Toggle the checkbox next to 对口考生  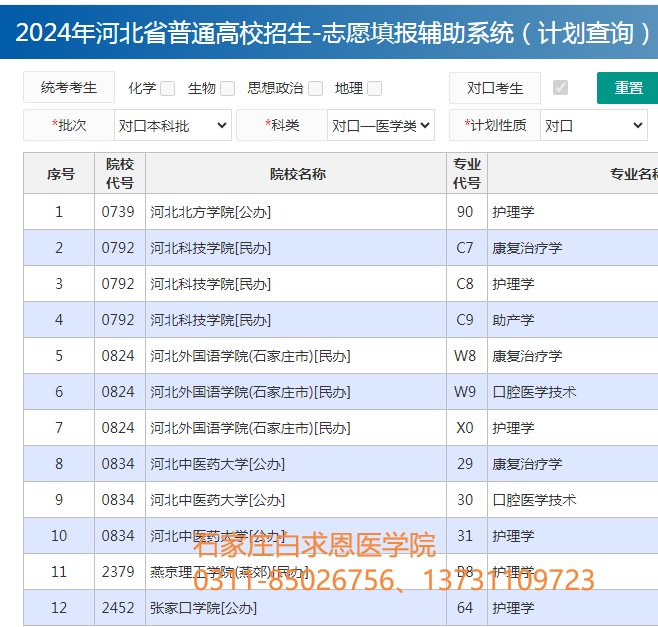(x=560, y=88)
